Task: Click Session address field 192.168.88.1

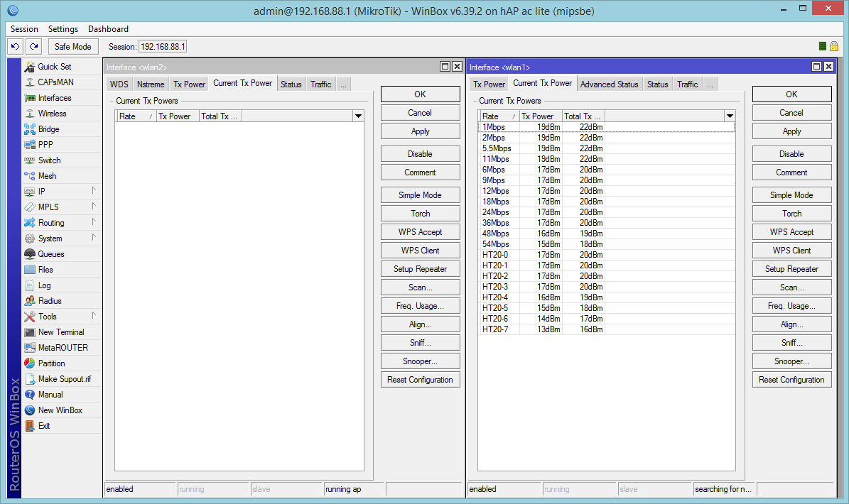Action: pyautogui.click(x=163, y=47)
